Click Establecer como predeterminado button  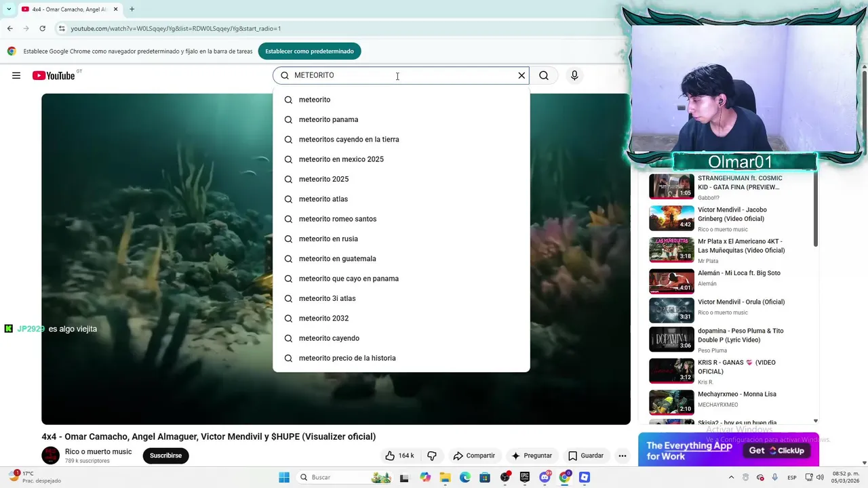(309, 51)
